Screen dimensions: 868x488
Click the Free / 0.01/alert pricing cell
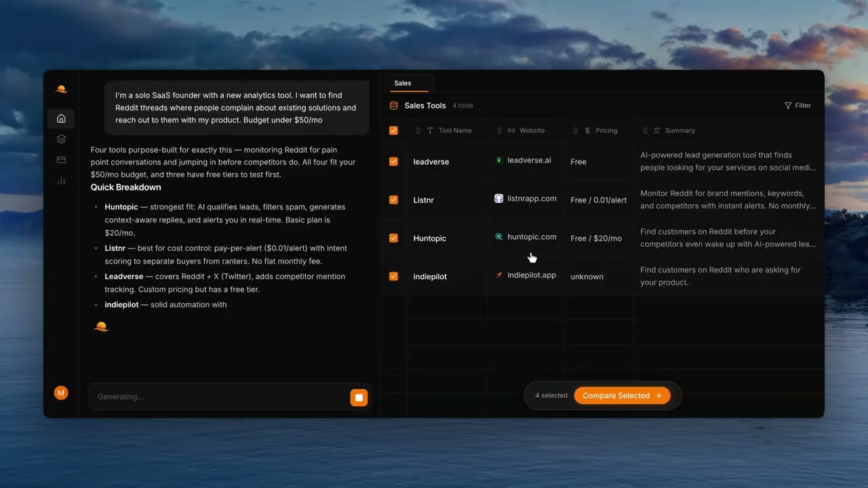click(x=599, y=200)
